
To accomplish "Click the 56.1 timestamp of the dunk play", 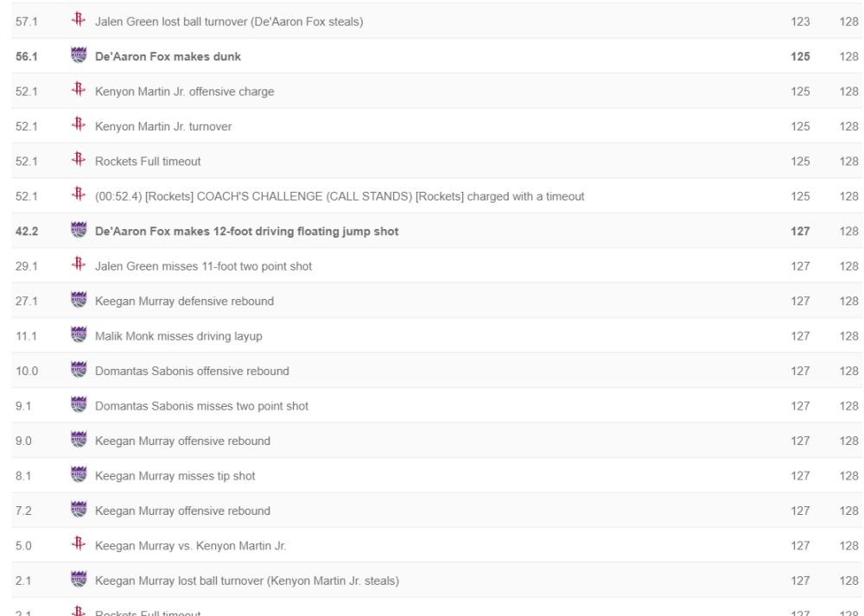I will click(x=27, y=57).
